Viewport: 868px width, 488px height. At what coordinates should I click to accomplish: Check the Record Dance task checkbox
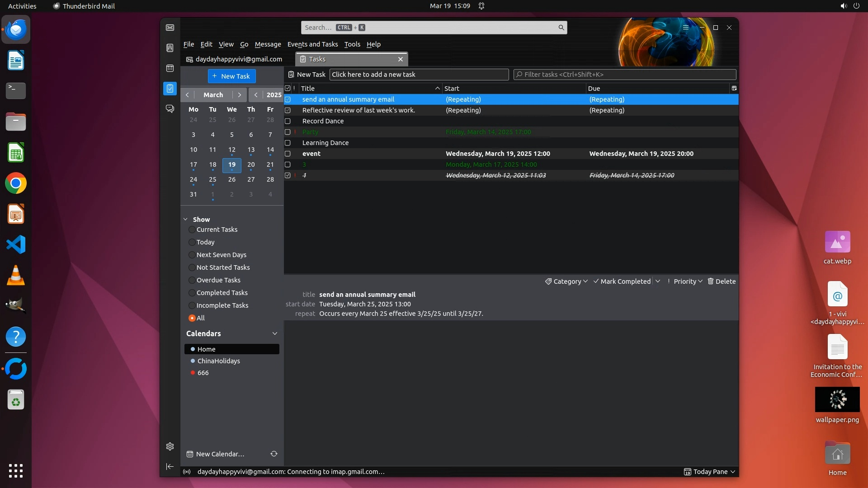click(288, 121)
